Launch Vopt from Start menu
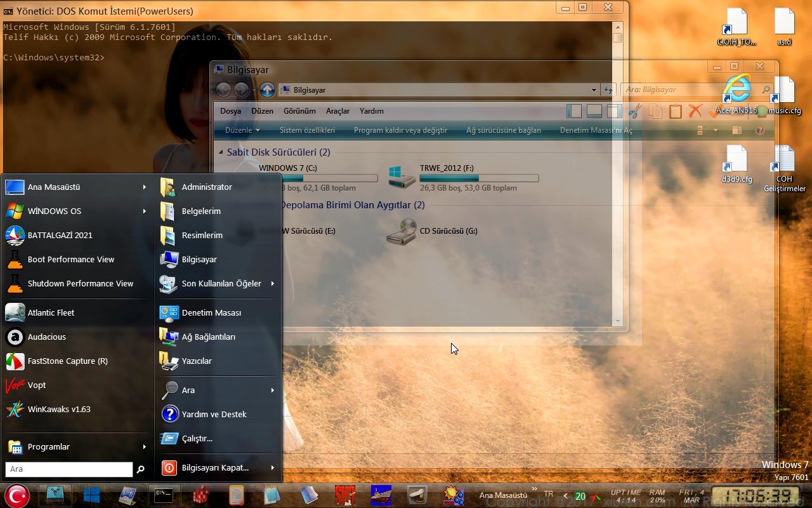The height and width of the screenshot is (508, 812). tap(77, 385)
